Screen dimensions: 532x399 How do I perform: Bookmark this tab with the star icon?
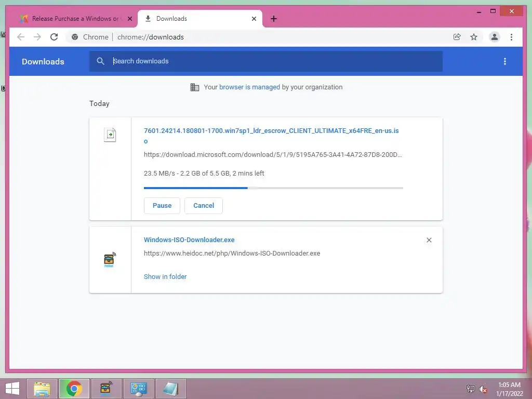(x=474, y=37)
